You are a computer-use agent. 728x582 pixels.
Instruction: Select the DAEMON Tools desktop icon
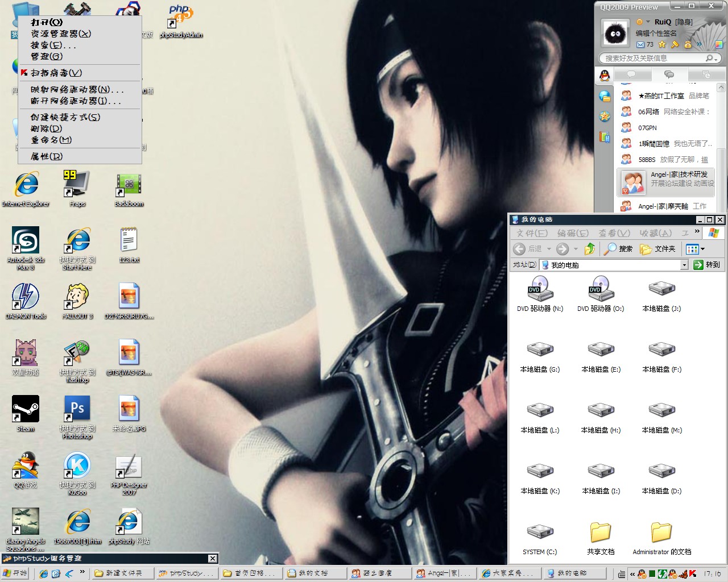[x=26, y=301]
